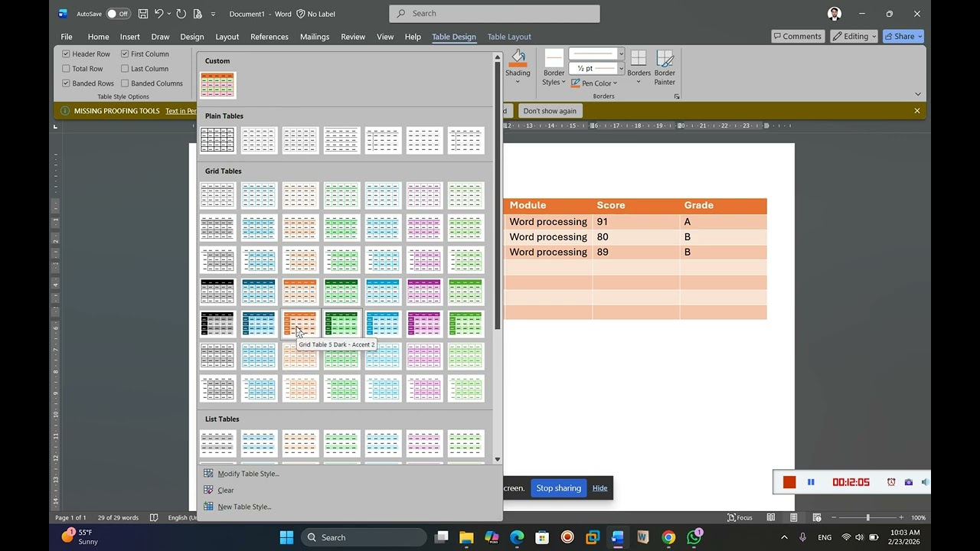Open the Borders dialog launcher
The image size is (980, 551).
point(677,96)
